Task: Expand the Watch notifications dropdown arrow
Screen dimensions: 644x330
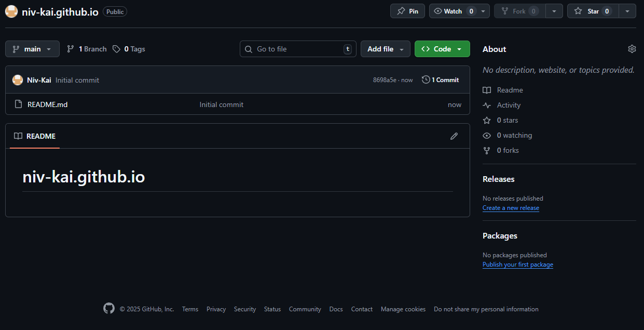Action: pyautogui.click(x=484, y=11)
